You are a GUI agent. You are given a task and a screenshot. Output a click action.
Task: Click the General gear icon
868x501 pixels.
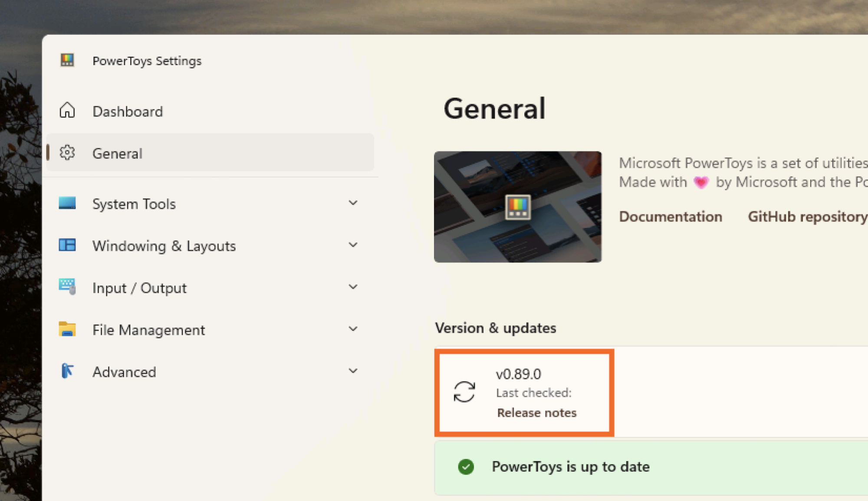click(67, 153)
